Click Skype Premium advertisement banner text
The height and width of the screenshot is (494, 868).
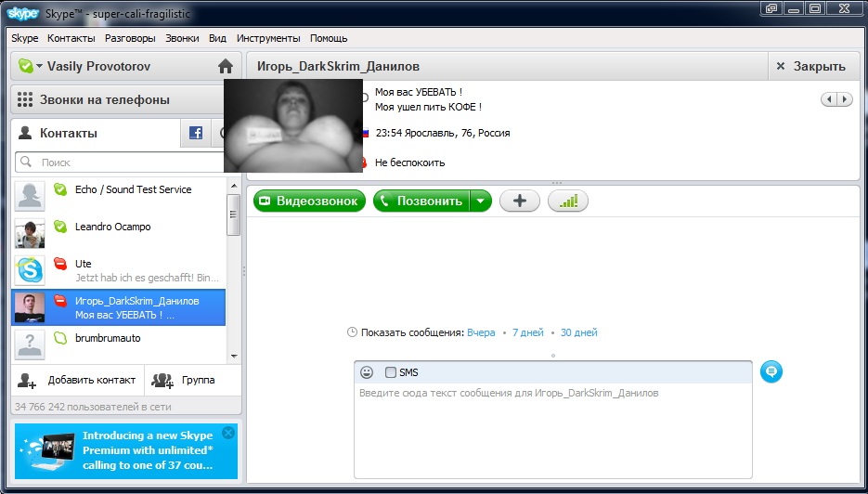[x=148, y=450]
